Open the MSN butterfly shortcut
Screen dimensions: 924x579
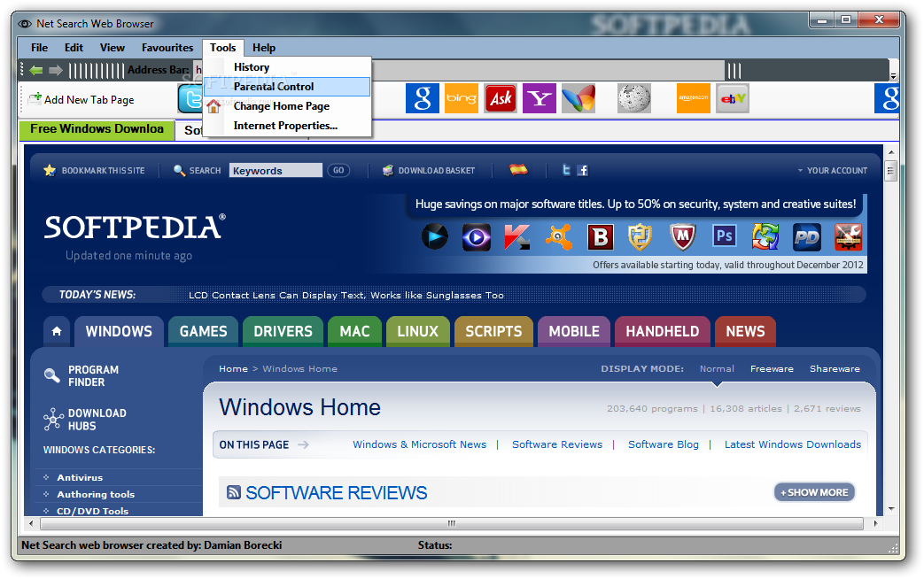pyautogui.click(x=578, y=98)
